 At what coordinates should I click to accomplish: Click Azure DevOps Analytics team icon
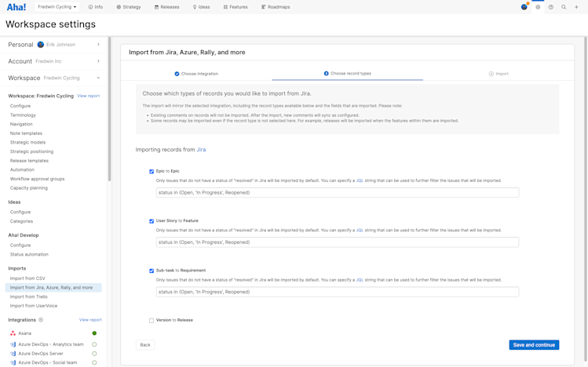click(13, 344)
